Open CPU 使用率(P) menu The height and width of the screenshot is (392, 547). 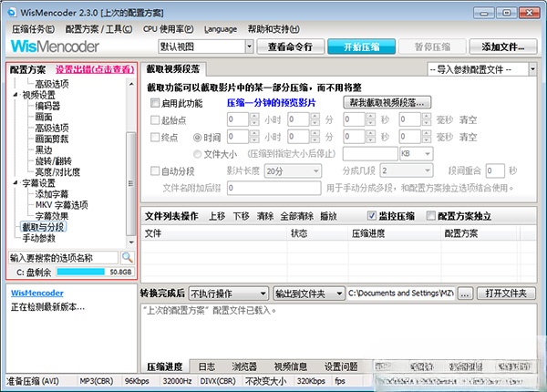[x=168, y=29]
